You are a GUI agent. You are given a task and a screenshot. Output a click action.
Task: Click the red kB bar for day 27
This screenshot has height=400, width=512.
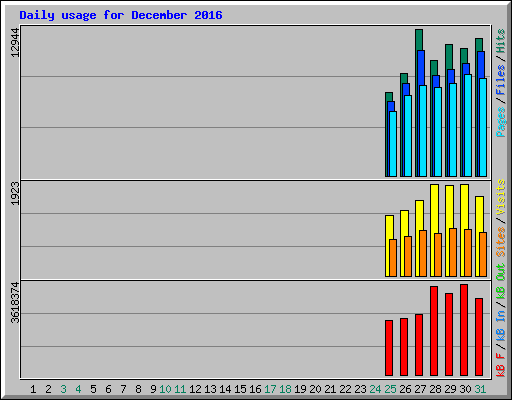(419, 345)
